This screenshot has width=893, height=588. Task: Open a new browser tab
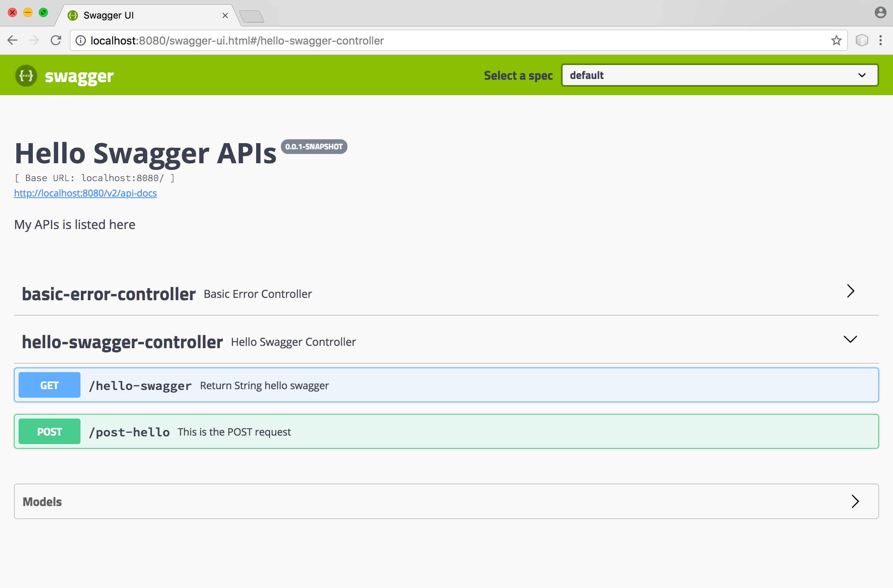[252, 16]
